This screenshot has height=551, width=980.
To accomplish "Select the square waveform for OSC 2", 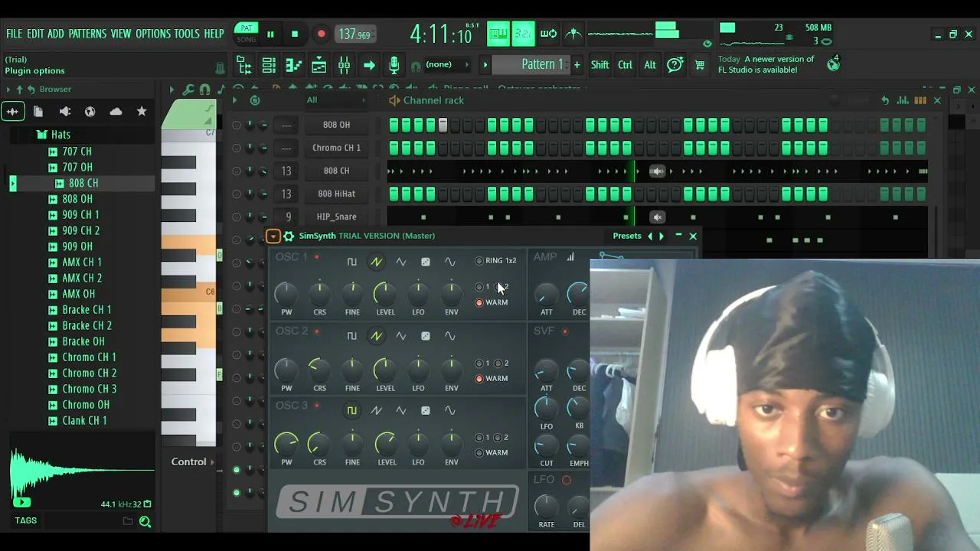I will [x=351, y=336].
